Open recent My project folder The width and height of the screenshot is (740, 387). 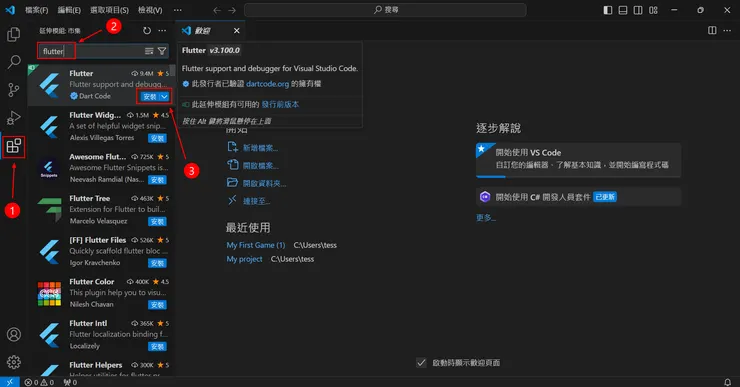244,259
